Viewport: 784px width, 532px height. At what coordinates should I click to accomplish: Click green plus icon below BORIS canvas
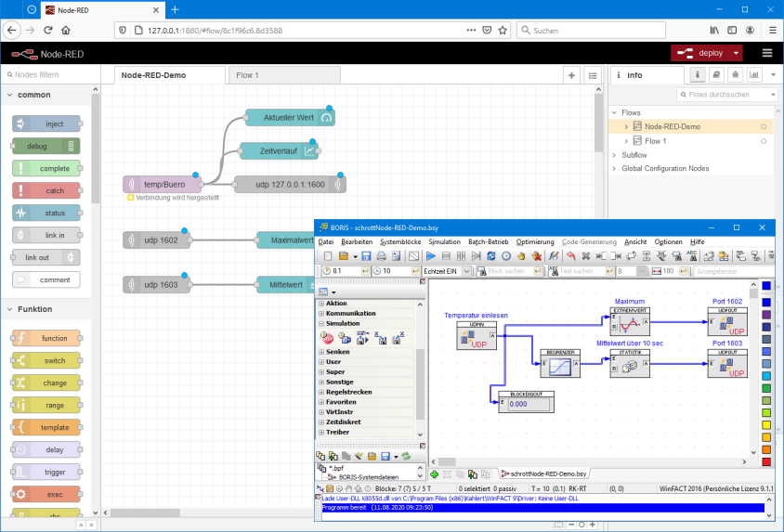(434, 474)
